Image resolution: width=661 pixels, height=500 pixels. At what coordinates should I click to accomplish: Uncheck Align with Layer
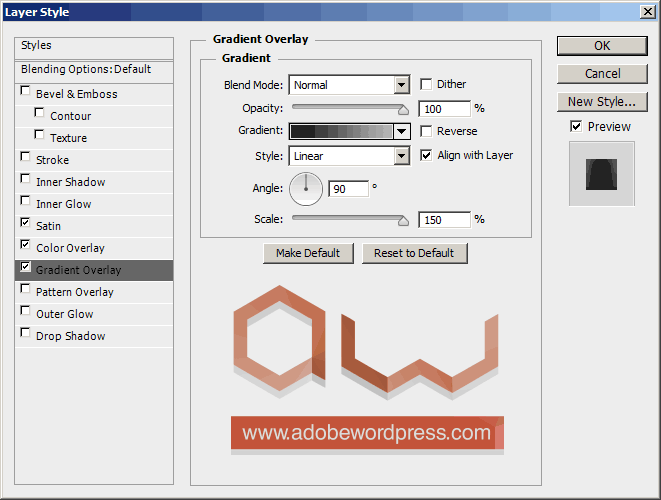coord(426,155)
